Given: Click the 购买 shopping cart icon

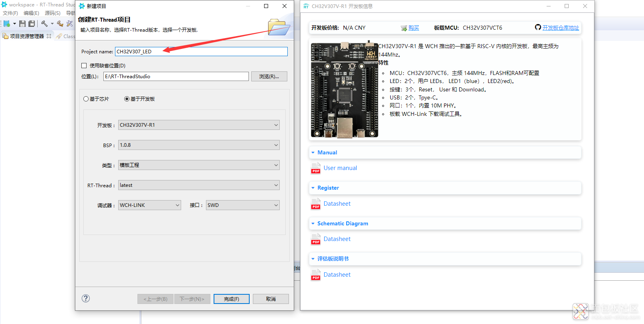Looking at the screenshot, I should pos(404,28).
